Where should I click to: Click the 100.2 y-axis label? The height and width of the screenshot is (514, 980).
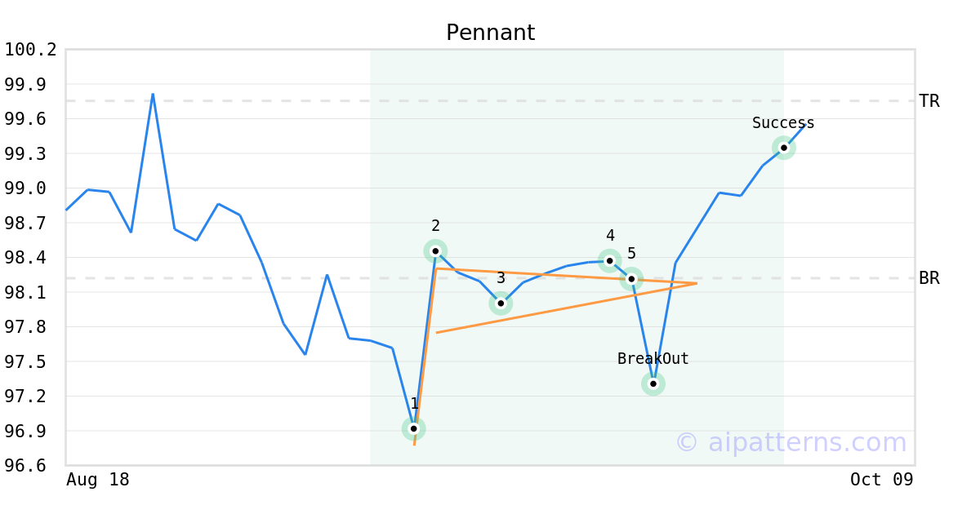(x=31, y=50)
